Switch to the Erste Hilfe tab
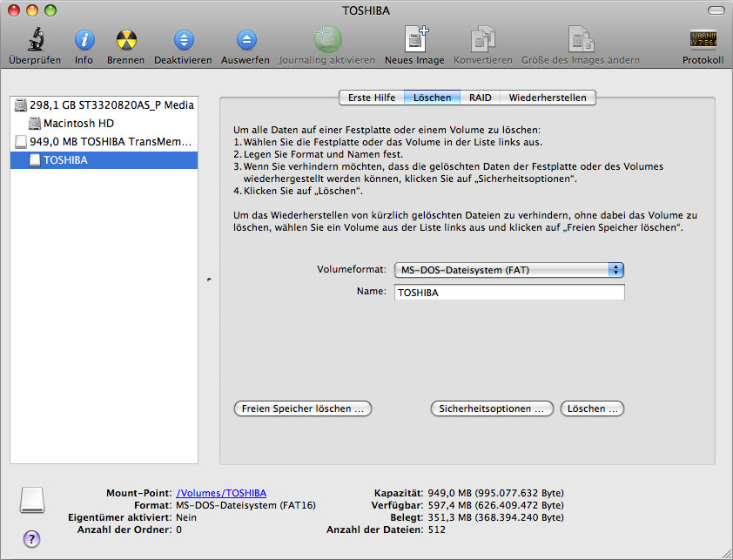 coord(371,98)
